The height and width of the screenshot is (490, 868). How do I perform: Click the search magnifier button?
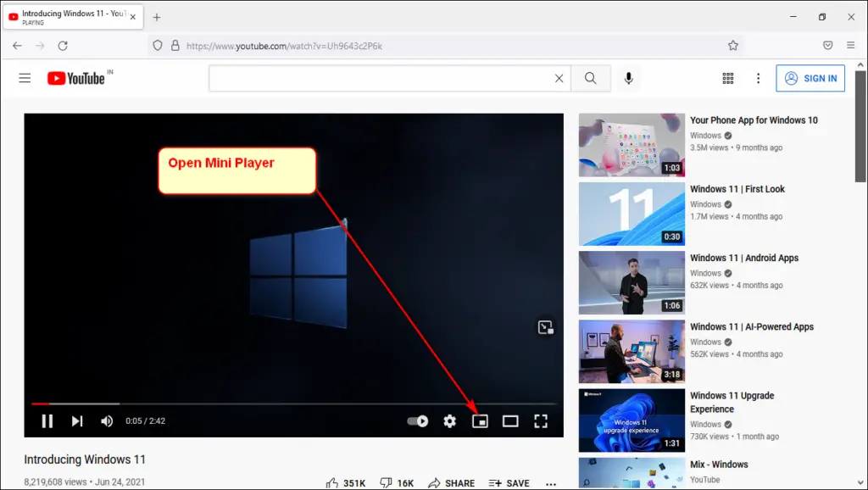(x=591, y=78)
